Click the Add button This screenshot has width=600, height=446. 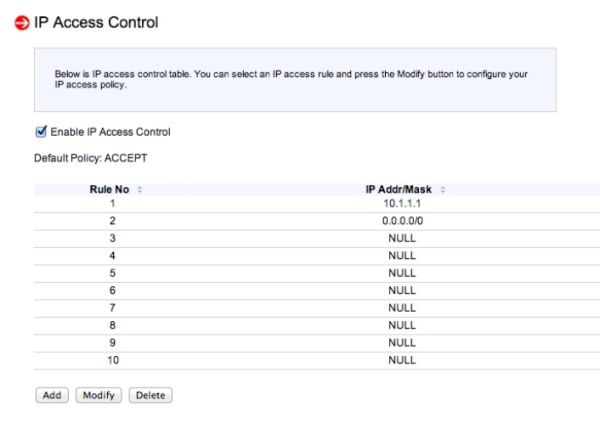coord(52,395)
